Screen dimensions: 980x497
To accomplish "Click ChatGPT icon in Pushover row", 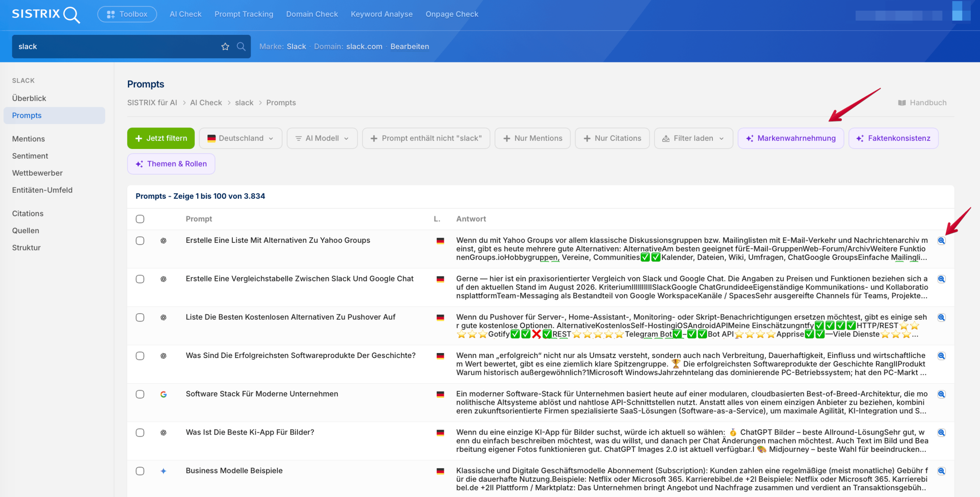I will tap(163, 317).
